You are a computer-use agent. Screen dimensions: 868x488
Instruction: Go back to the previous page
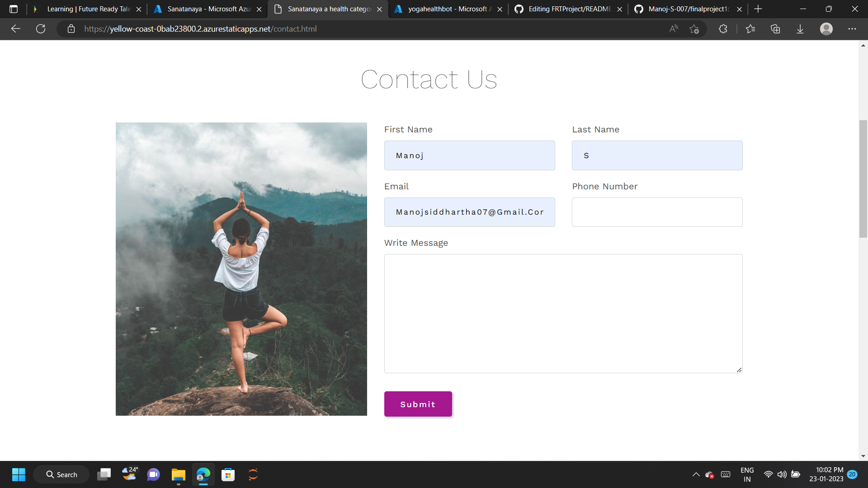pos(16,29)
